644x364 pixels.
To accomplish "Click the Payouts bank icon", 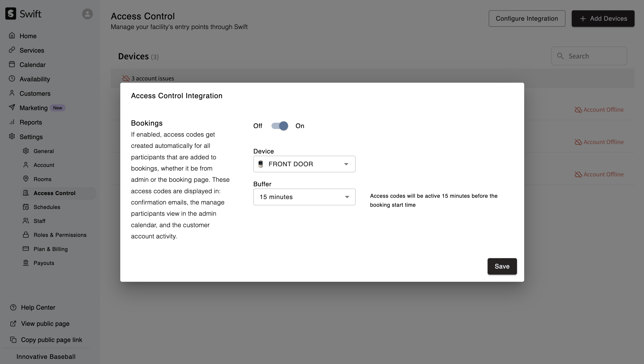I will [x=26, y=263].
